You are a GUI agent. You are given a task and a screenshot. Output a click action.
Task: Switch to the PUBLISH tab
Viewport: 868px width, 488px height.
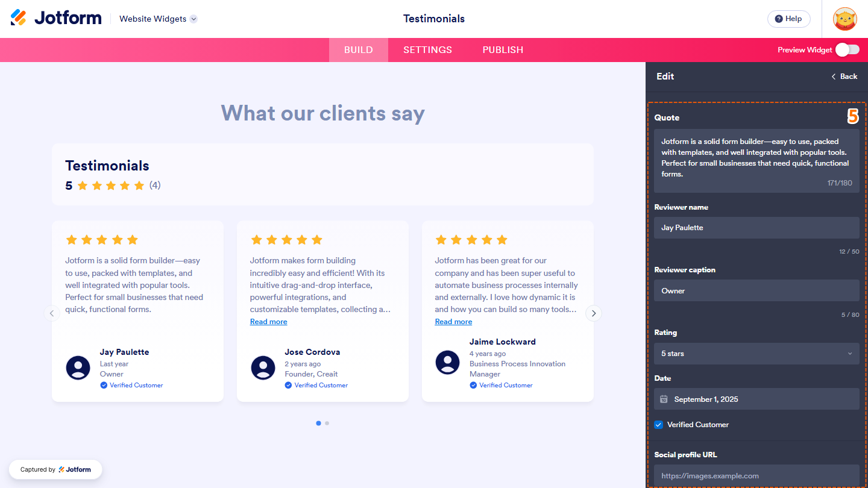(503, 50)
